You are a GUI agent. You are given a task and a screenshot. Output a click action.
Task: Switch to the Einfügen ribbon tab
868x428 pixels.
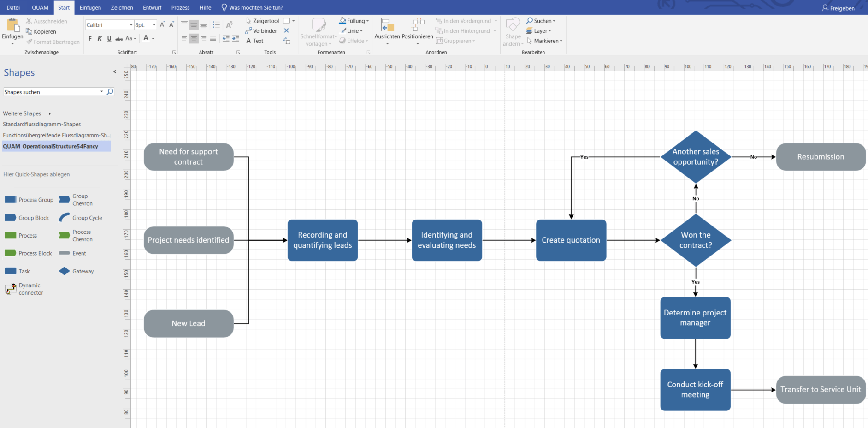pyautogui.click(x=90, y=7)
